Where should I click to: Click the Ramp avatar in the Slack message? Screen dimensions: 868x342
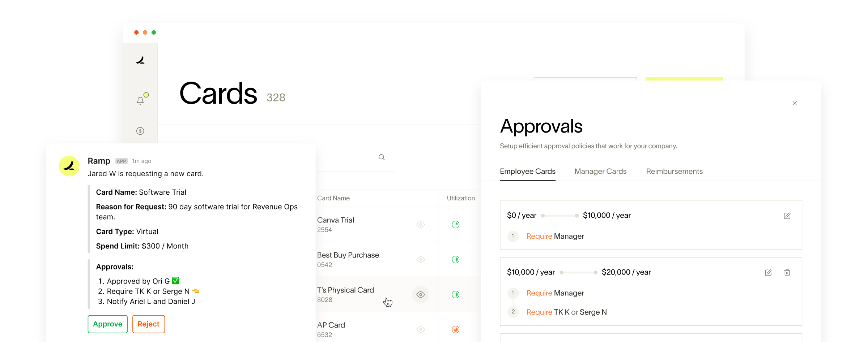(69, 166)
